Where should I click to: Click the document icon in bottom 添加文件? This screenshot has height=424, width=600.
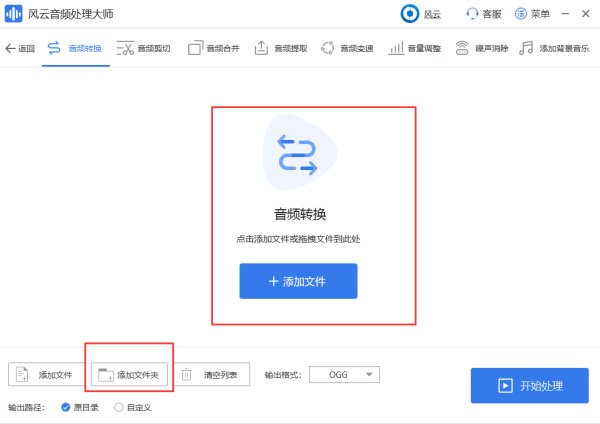point(22,374)
